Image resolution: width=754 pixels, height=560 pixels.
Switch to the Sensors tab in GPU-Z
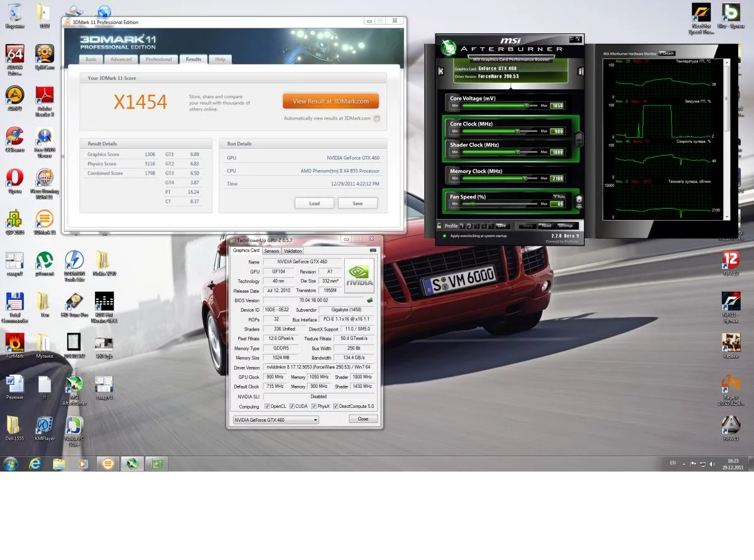point(271,251)
